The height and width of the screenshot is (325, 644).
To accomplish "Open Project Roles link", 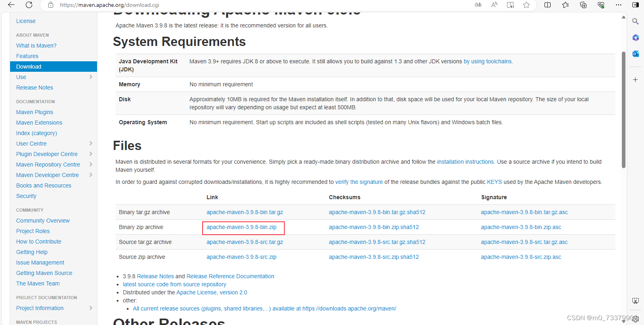I will coord(33,231).
